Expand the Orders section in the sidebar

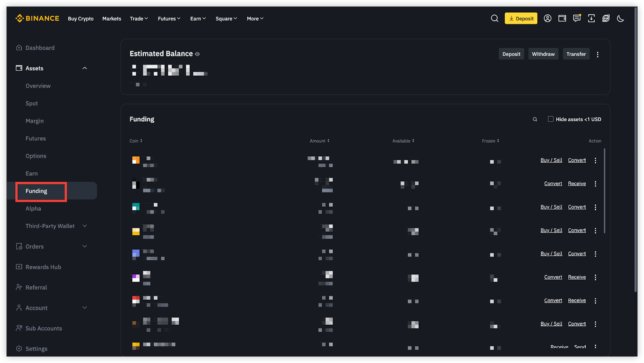(x=85, y=247)
